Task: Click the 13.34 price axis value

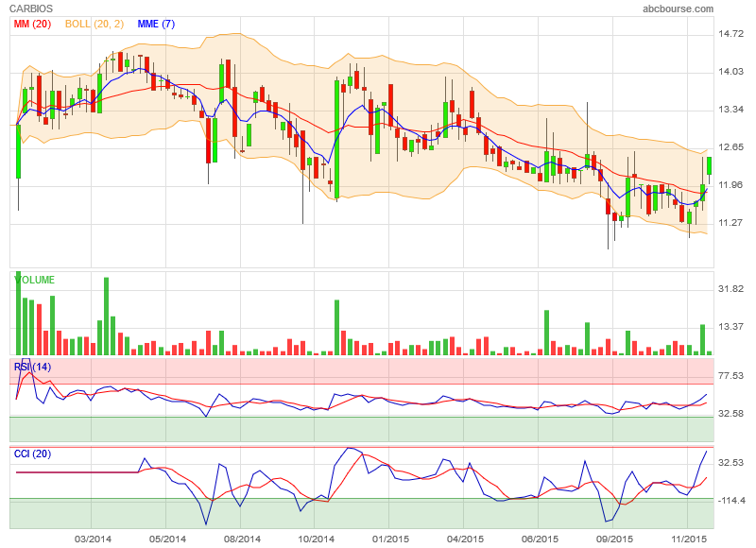Action: [730, 110]
